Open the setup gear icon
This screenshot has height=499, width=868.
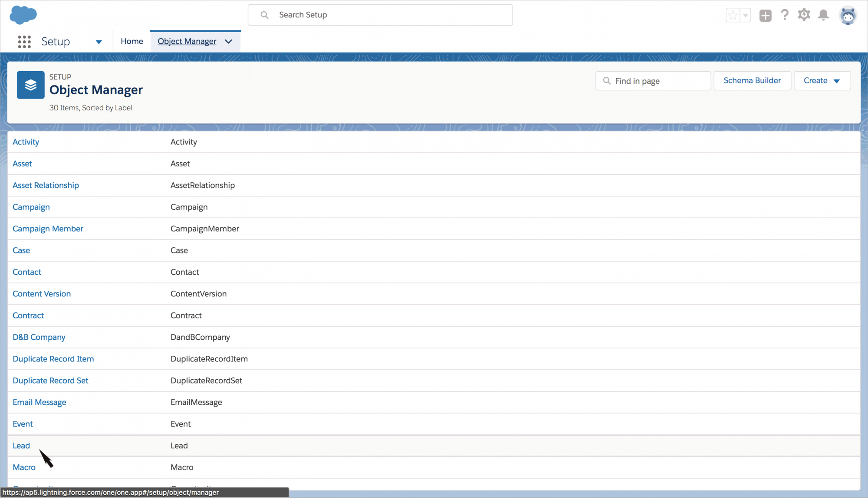point(804,15)
